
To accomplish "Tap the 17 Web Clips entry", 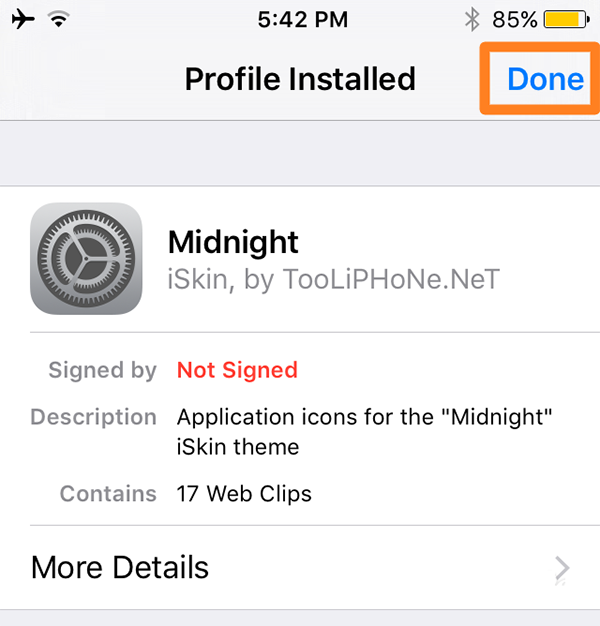I will (244, 493).
